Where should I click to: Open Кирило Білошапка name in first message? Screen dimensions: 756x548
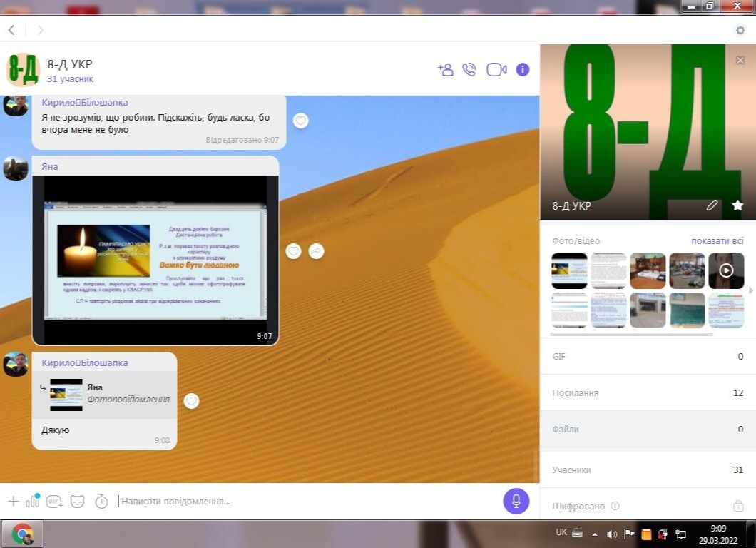coord(85,102)
